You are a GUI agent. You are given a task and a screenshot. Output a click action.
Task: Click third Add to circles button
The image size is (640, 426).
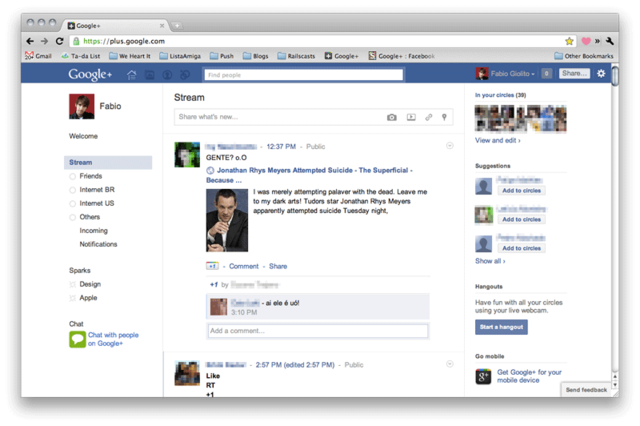(521, 248)
